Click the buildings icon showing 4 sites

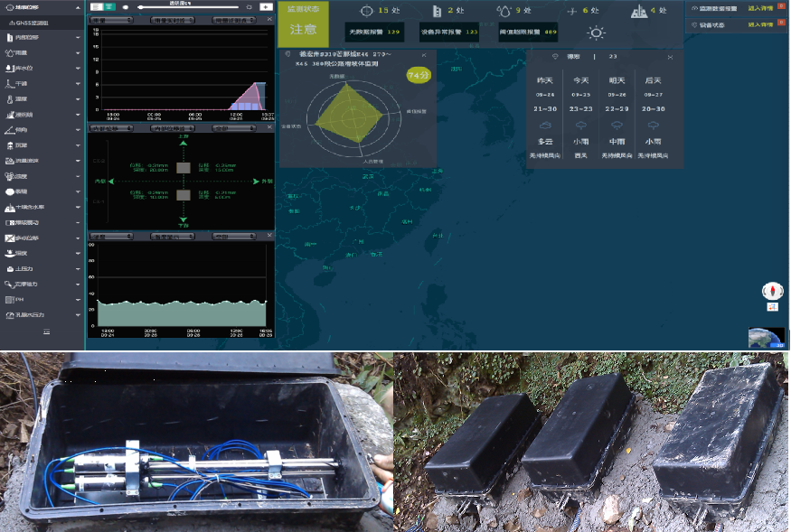click(639, 11)
